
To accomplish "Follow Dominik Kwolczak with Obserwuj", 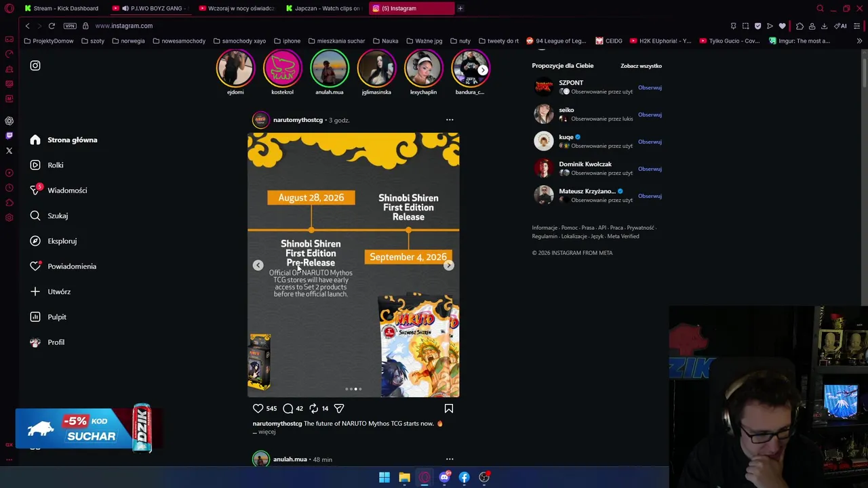I will [650, 169].
